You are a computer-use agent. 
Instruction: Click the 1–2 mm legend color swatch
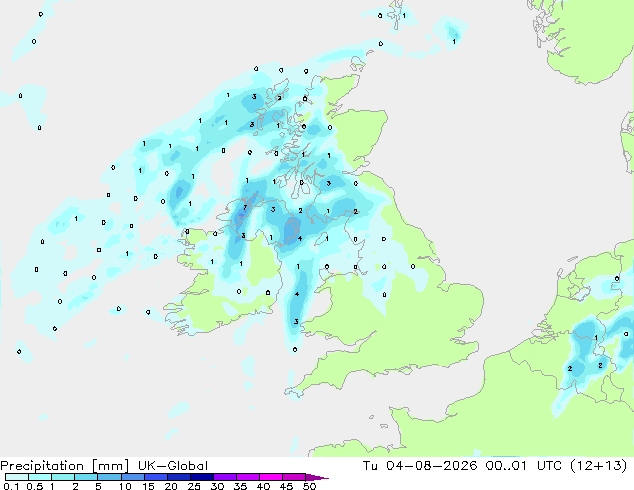click(x=63, y=477)
